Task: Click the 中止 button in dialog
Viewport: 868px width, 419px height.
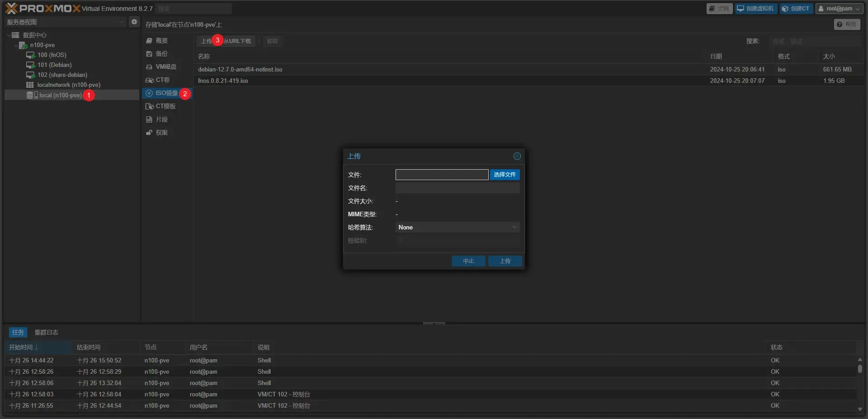Action: coord(468,261)
